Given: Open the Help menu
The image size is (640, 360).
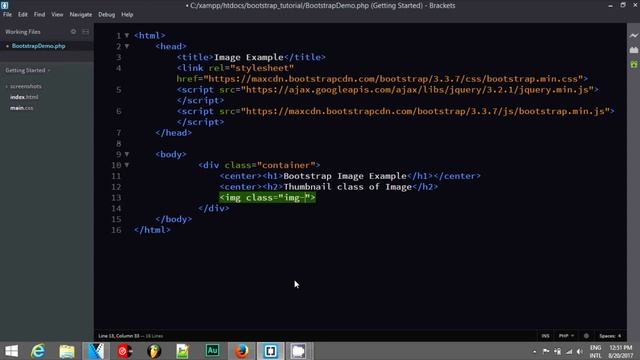Looking at the screenshot, I should [x=127, y=14].
